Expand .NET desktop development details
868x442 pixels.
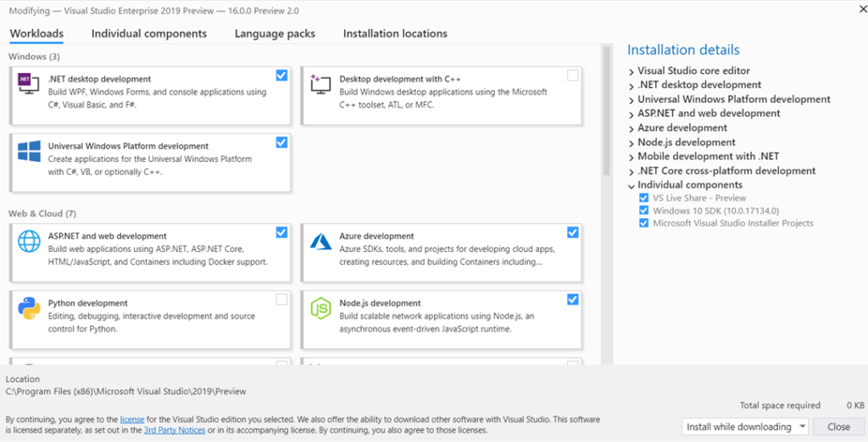pos(631,86)
